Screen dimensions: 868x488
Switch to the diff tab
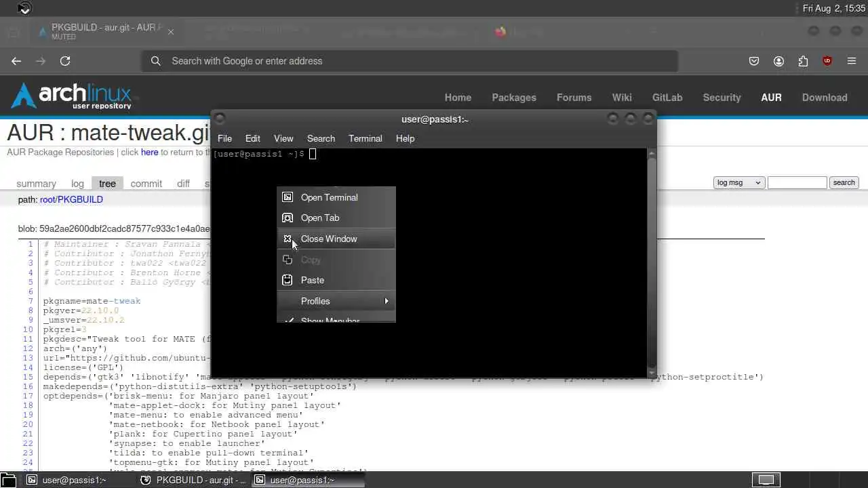pos(183,184)
